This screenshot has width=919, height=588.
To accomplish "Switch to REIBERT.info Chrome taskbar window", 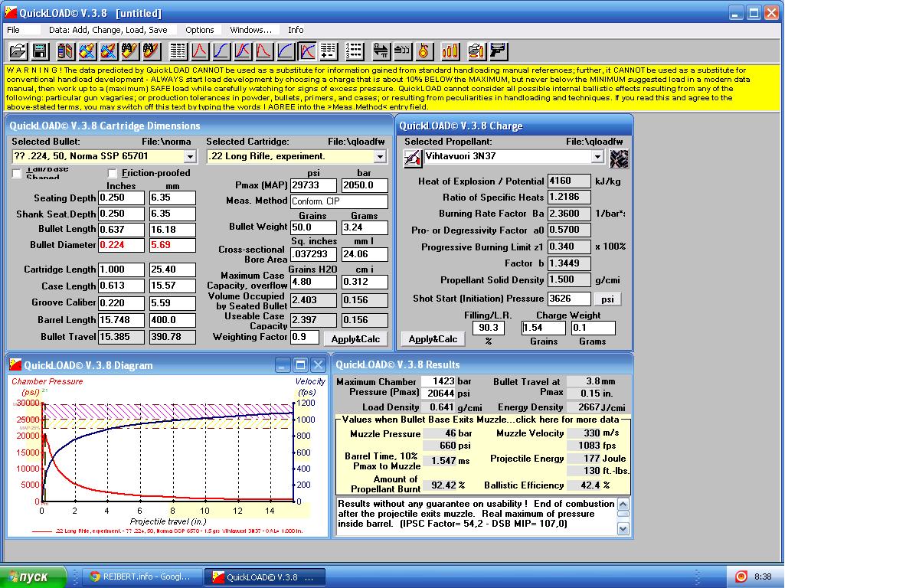I will [x=142, y=577].
